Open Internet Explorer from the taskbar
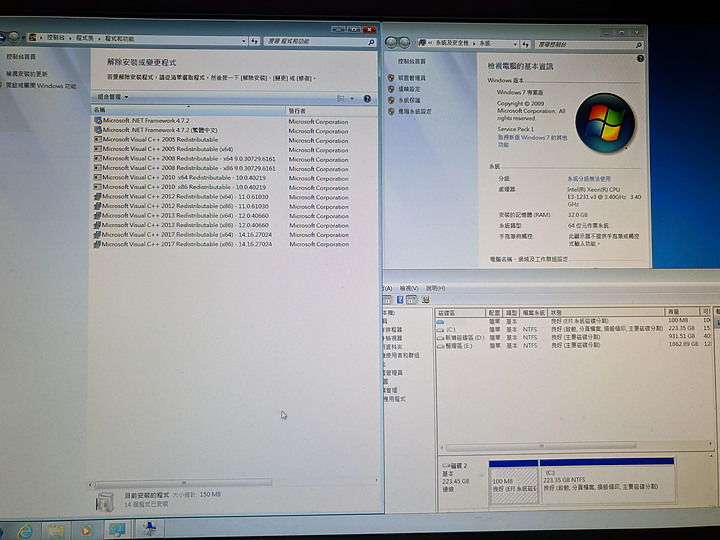This screenshot has height=540, width=720. 25,531
